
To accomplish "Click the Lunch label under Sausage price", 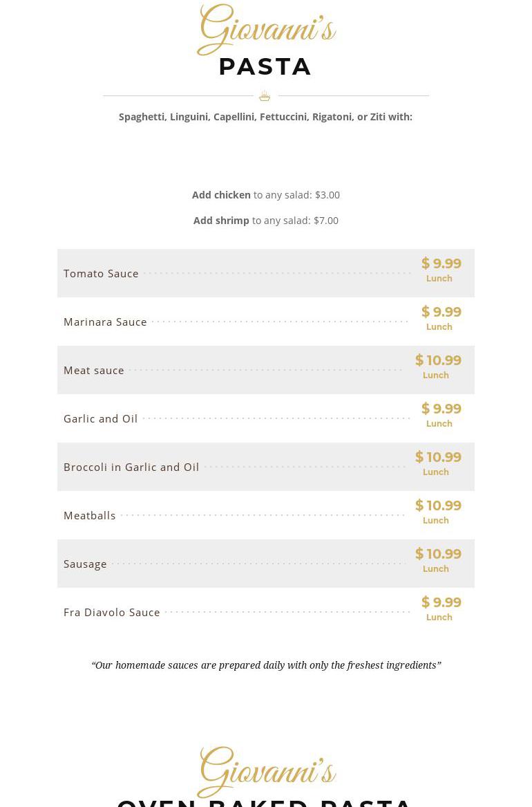I will click(436, 569).
